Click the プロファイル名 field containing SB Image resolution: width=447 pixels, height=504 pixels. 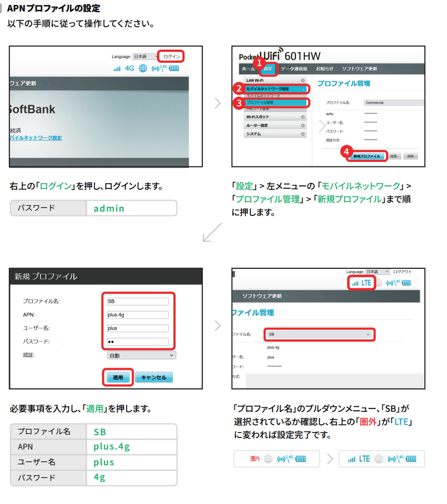point(138,301)
